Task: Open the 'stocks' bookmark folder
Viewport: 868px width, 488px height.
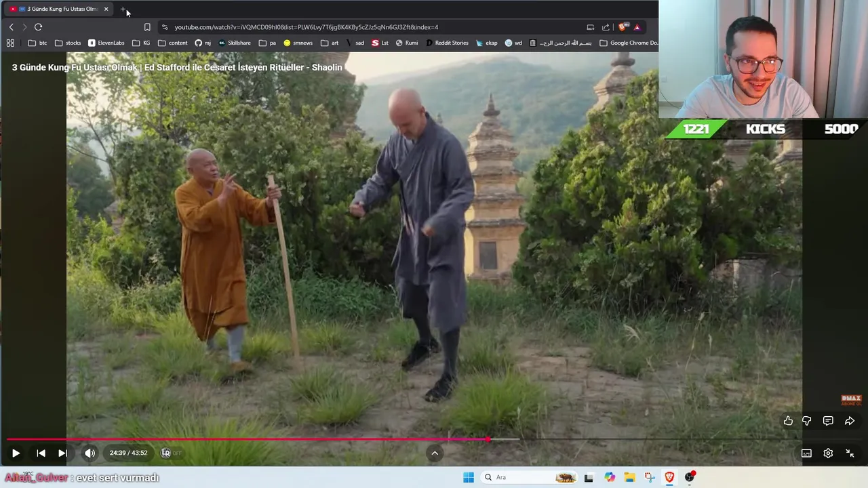Action: (68, 43)
